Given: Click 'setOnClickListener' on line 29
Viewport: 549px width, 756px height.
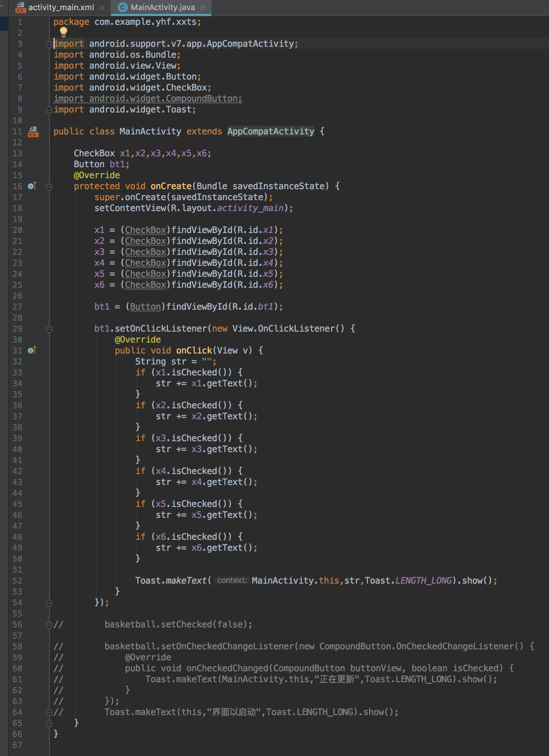Looking at the screenshot, I should (x=161, y=329).
